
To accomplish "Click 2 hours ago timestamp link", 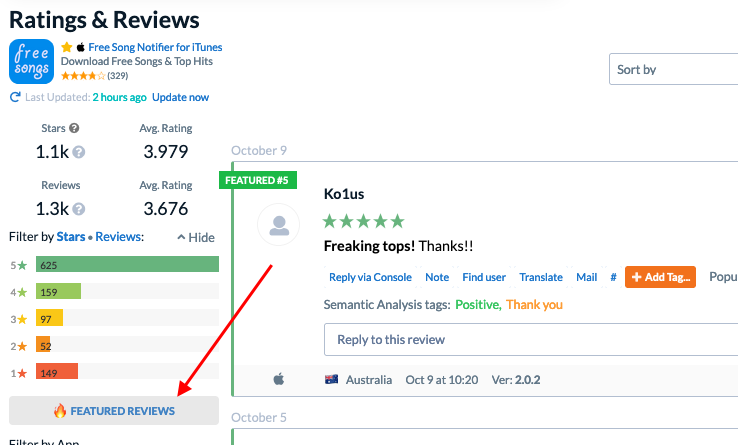I will click(120, 97).
